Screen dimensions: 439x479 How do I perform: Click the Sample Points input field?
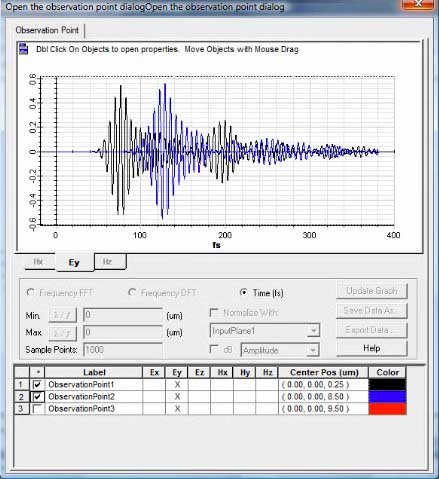123,350
